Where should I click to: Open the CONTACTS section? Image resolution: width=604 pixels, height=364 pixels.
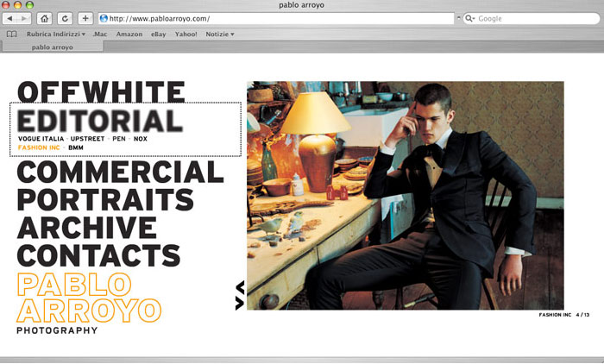(x=98, y=255)
